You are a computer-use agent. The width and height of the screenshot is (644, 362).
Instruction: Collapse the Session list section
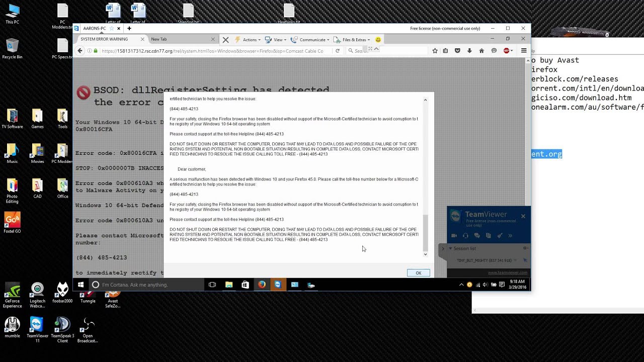point(450,248)
